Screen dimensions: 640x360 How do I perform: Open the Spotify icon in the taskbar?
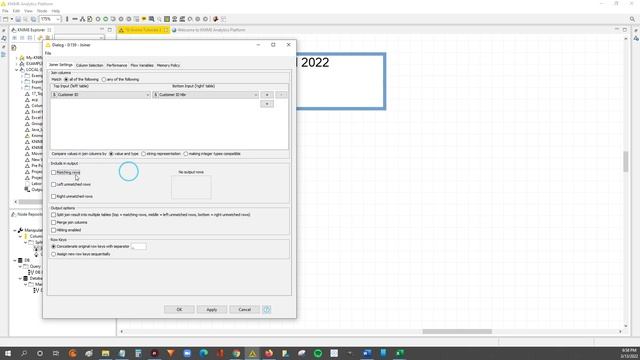(x=318, y=353)
